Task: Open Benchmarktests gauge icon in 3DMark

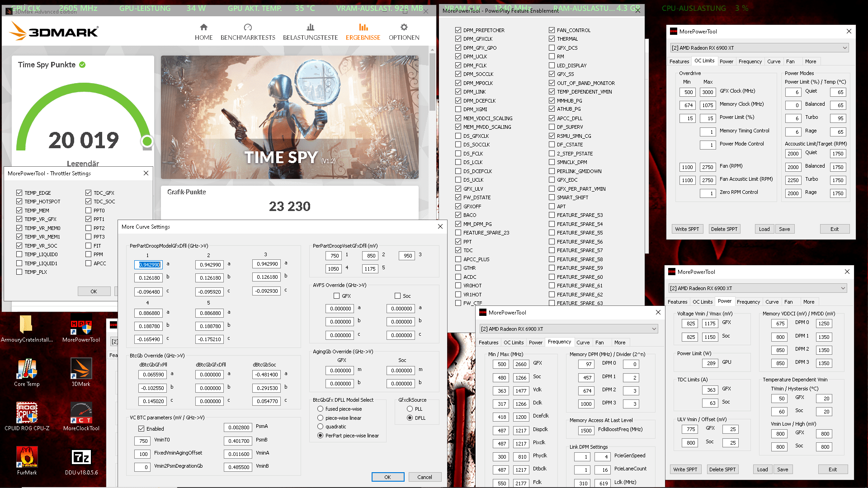Action: click(x=248, y=27)
